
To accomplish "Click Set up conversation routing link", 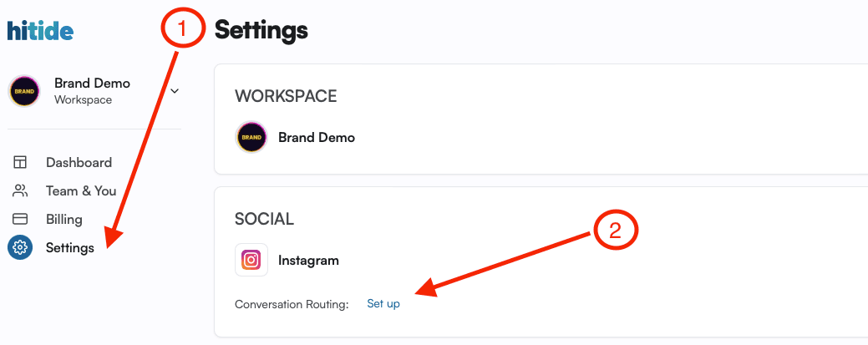I will [383, 304].
